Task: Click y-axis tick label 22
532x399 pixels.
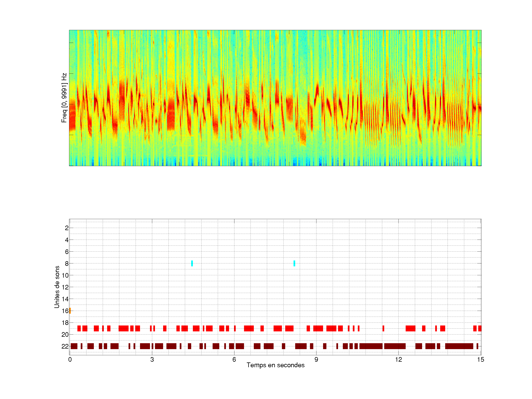Action: [x=65, y=346]
